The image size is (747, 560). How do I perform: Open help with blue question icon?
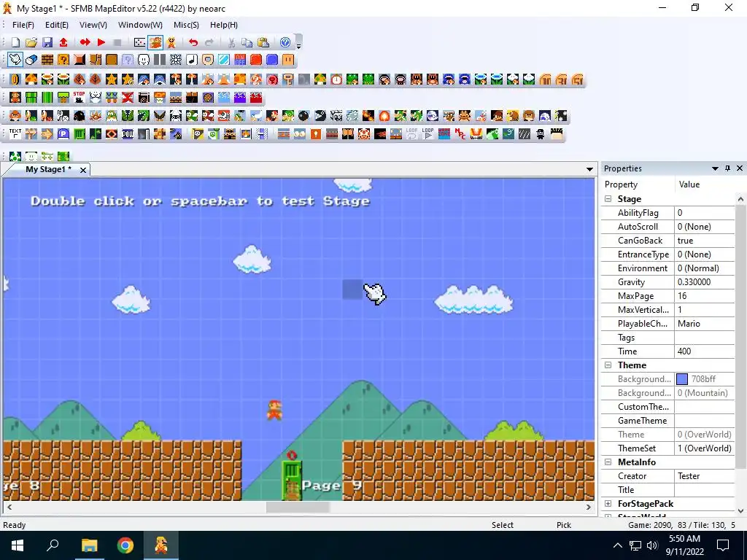(285, 42)
